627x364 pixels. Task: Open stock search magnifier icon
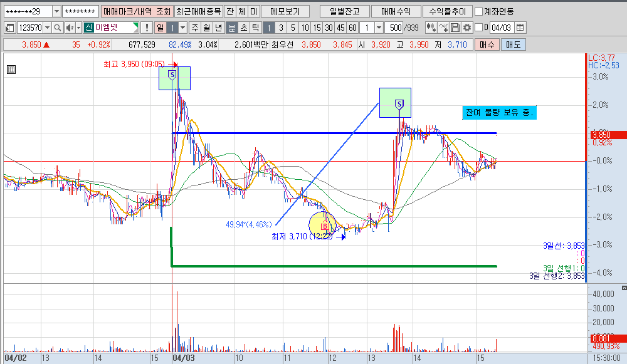coord(57,28)
